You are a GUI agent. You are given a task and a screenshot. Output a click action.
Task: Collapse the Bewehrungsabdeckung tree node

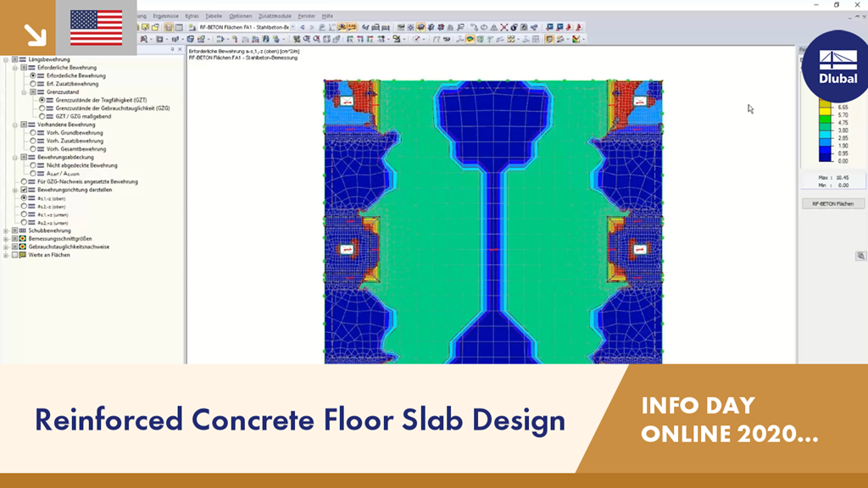15,157
